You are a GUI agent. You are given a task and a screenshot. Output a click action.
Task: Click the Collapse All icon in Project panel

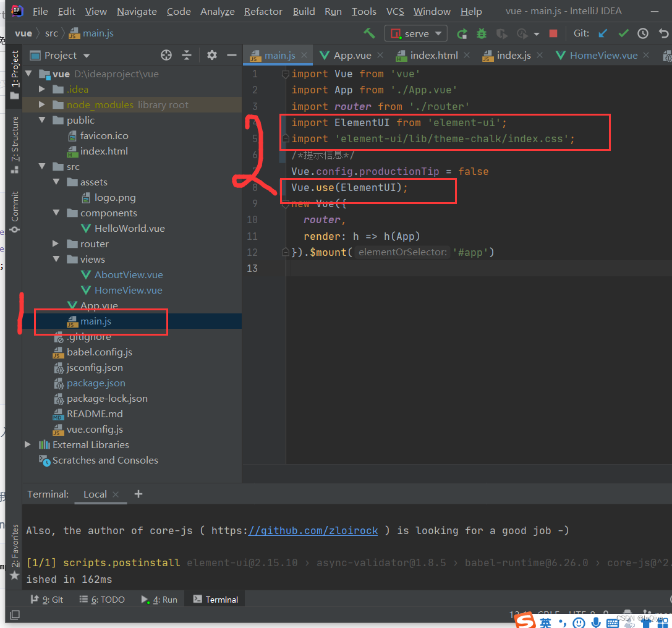[x=187, y=55]
